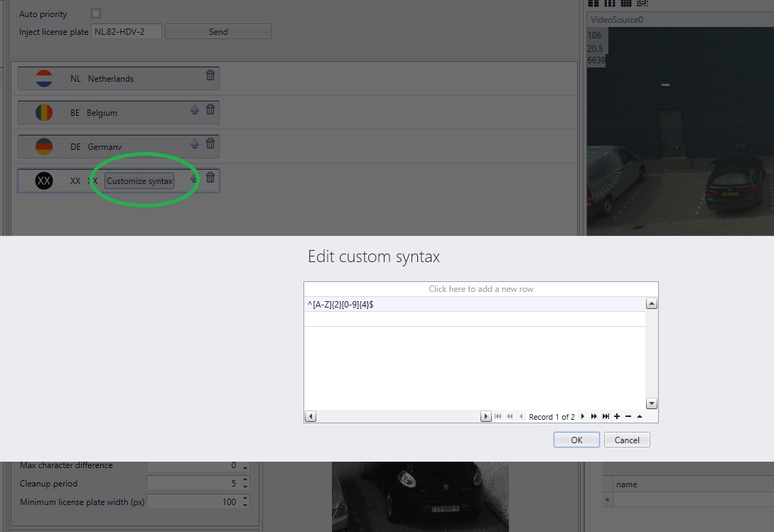Click the black XX country icon
The height and width of the screenshot is (532, 774).
[44, 180]
